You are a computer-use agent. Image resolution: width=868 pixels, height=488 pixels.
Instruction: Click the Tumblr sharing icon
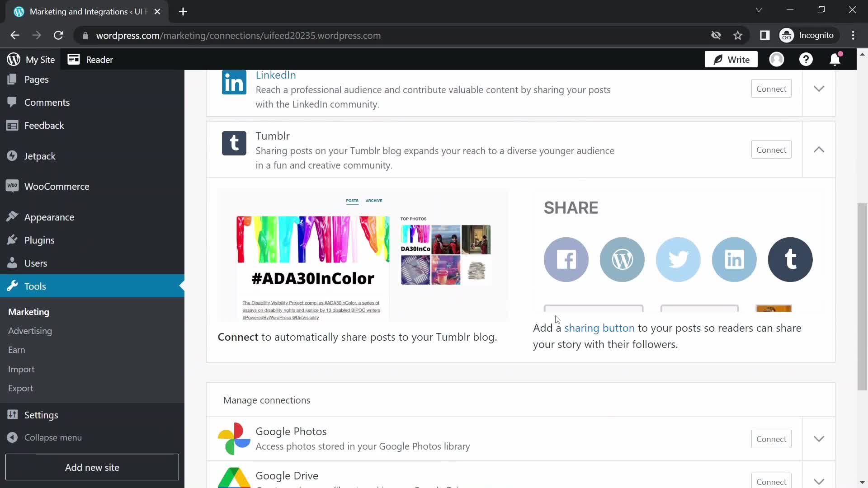(x=791, y=259)
